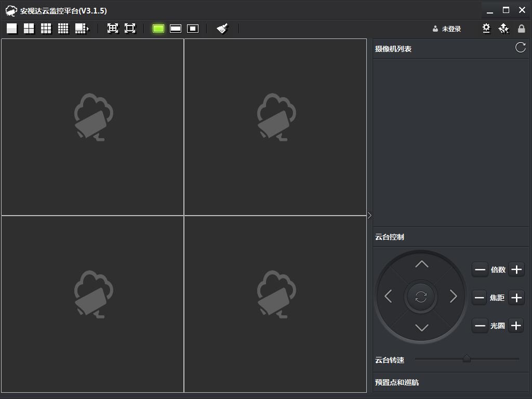532x399 pixels.
Task: Pan PTZ left arrow
Action: point(389,296)
